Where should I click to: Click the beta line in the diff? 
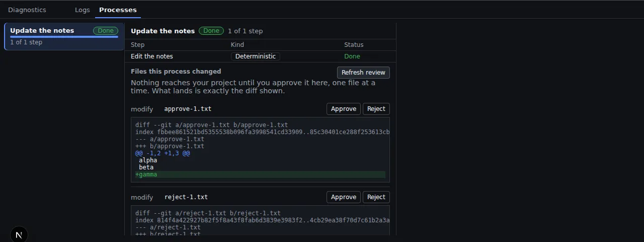146,167
